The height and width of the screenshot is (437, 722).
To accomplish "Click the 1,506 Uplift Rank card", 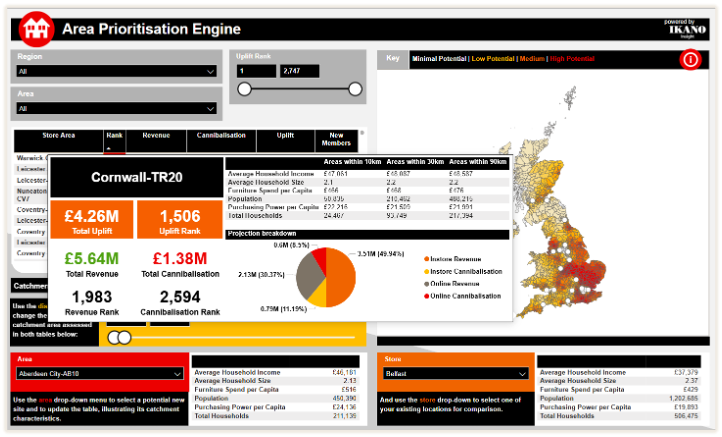I will click(180, 219).
